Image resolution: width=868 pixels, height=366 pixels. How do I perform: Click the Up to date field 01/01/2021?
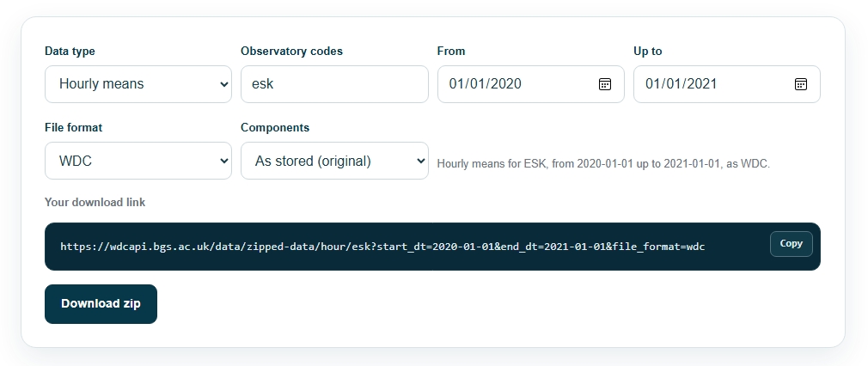click(x=727, y=84)
